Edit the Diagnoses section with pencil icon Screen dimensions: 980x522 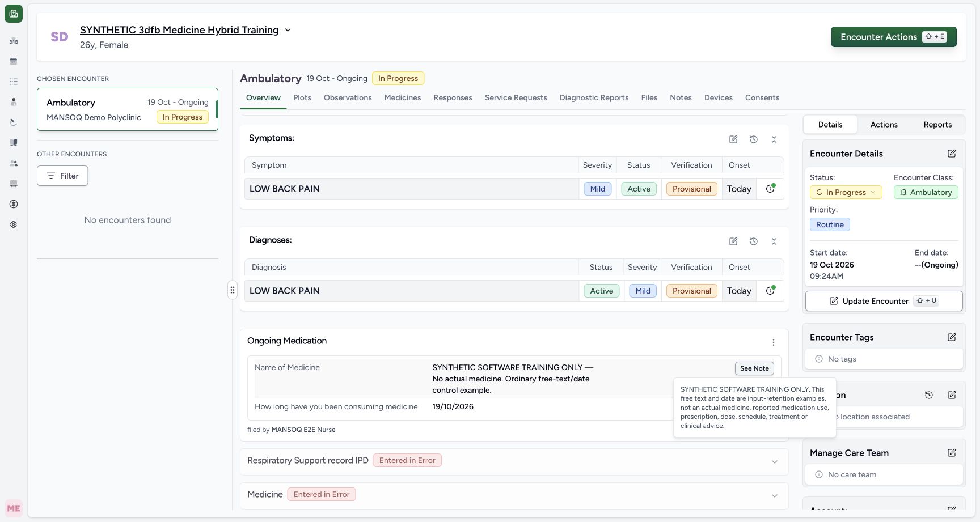point(733,241)
